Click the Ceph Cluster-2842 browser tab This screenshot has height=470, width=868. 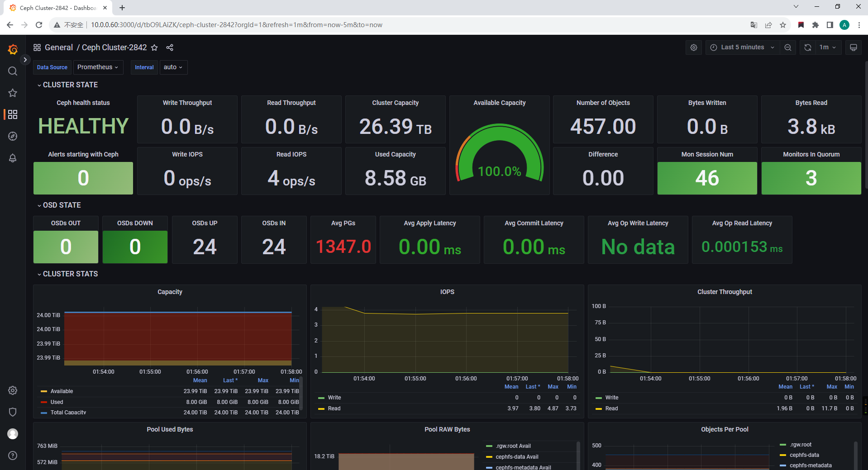[x=58, y=8]
